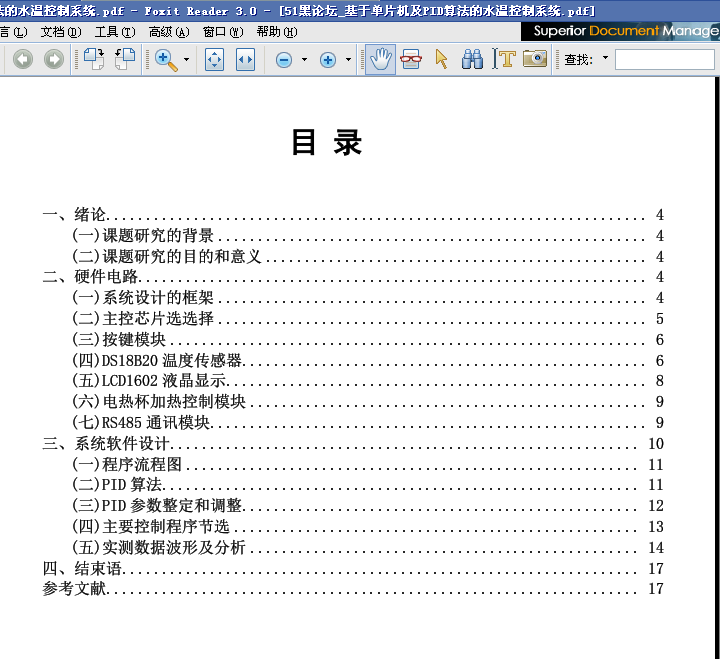Screen dimensions: 720x659
Task: Click the 查找 search input field
Action: (x=664, y=60)
